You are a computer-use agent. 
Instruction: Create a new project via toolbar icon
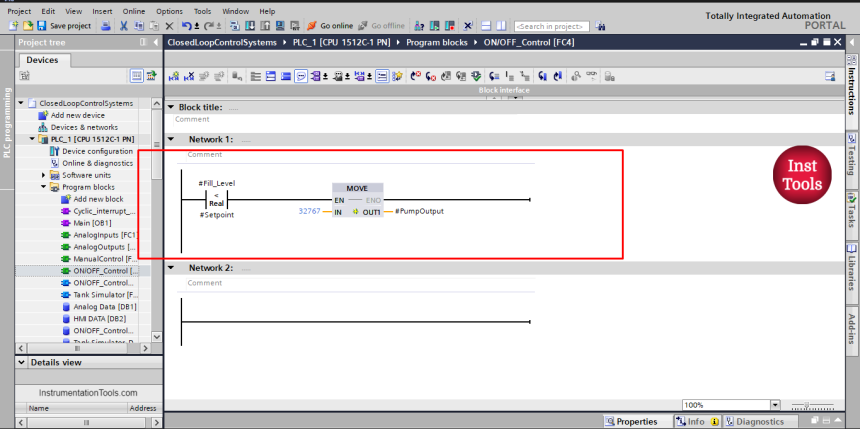click(13, 26)
